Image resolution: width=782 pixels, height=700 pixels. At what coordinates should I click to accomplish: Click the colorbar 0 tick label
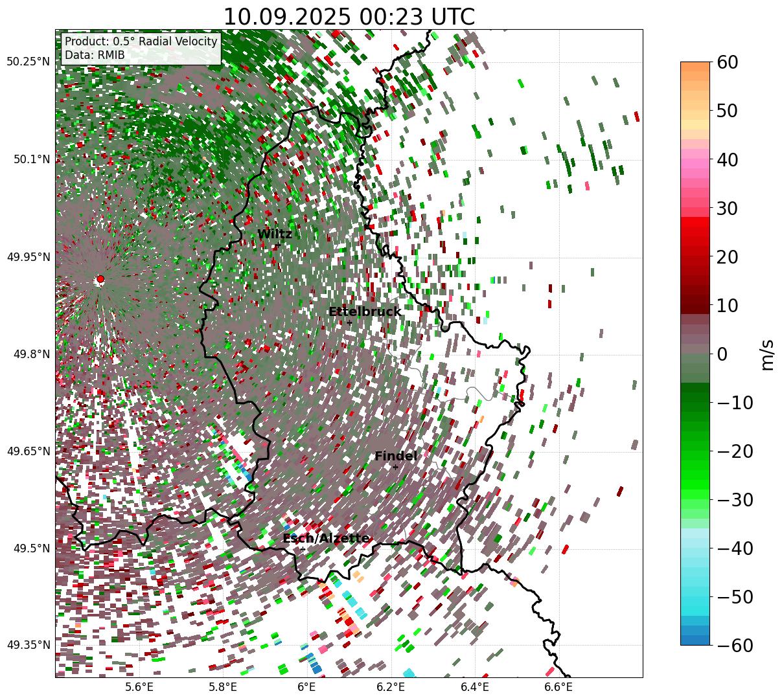click(x=722, y=354)
